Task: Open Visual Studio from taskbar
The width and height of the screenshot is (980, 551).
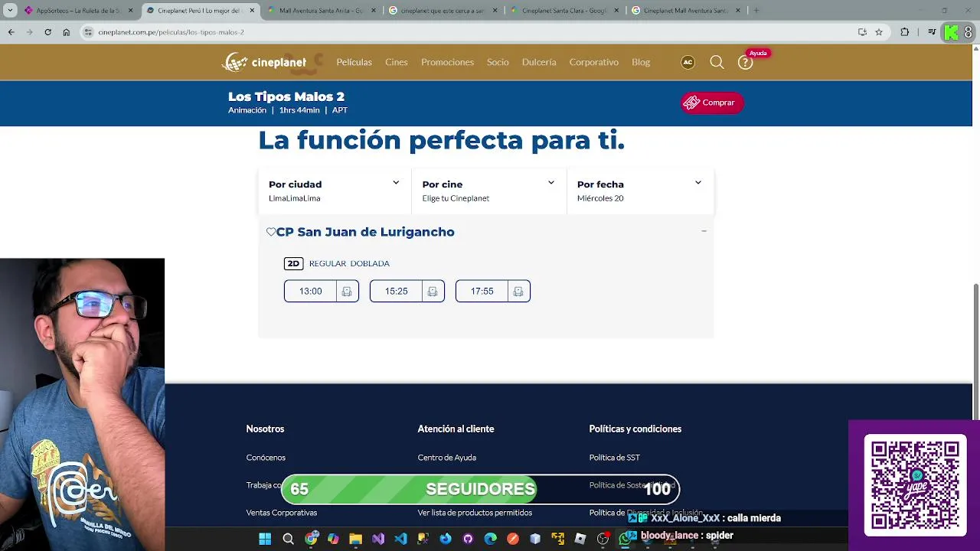Action: click(x=378, y=539)
